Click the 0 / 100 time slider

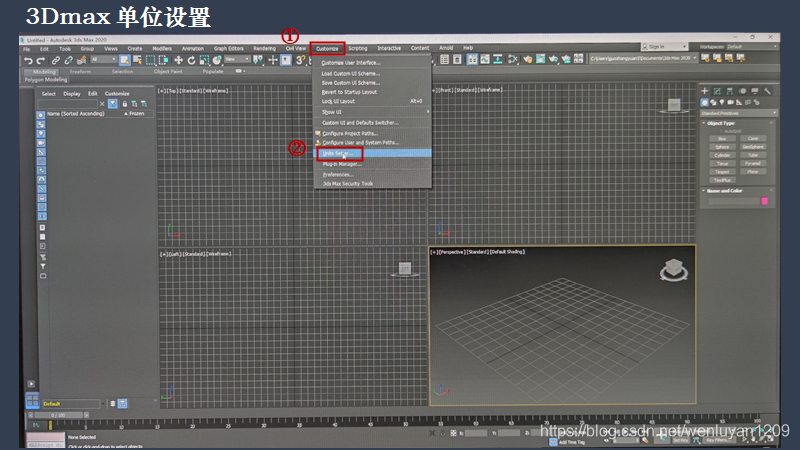click(x=59, y=415)
